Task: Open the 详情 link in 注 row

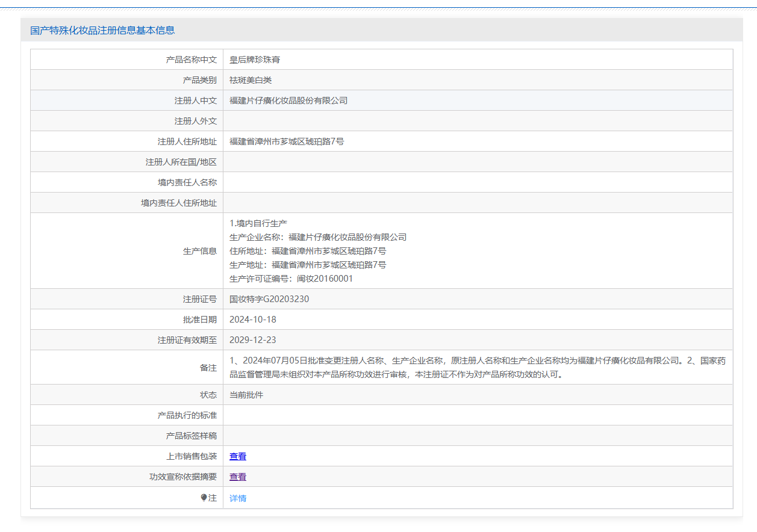Action: (238, 498)
